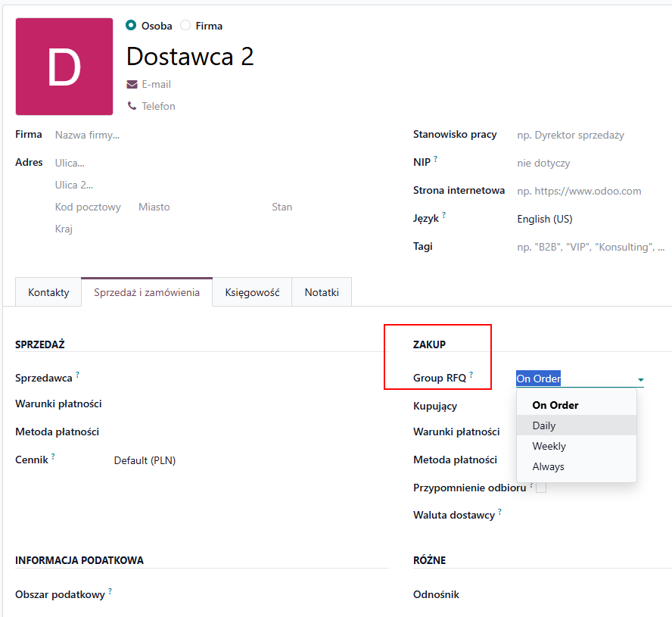Screen dimensions: 672x617
Task: Choose Weekly from the dropdown list
Action: (x=549, y=446)
